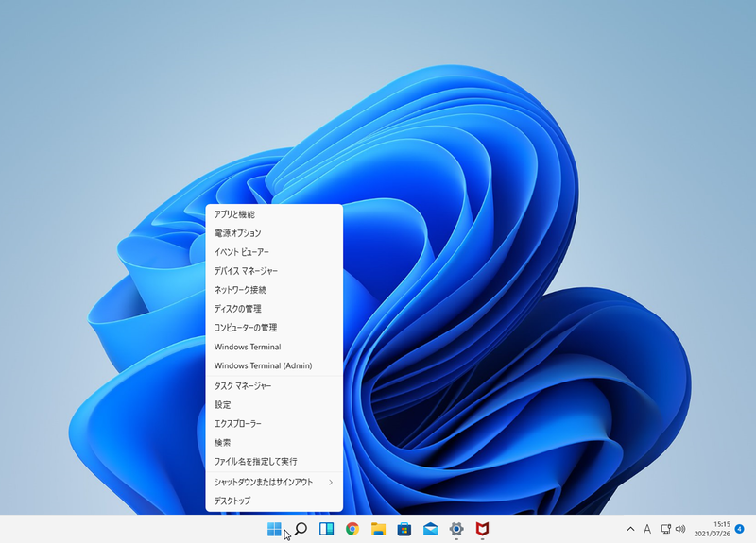Open タスク マネージャー from menu
756x543 pixels.
coord(274,386)
